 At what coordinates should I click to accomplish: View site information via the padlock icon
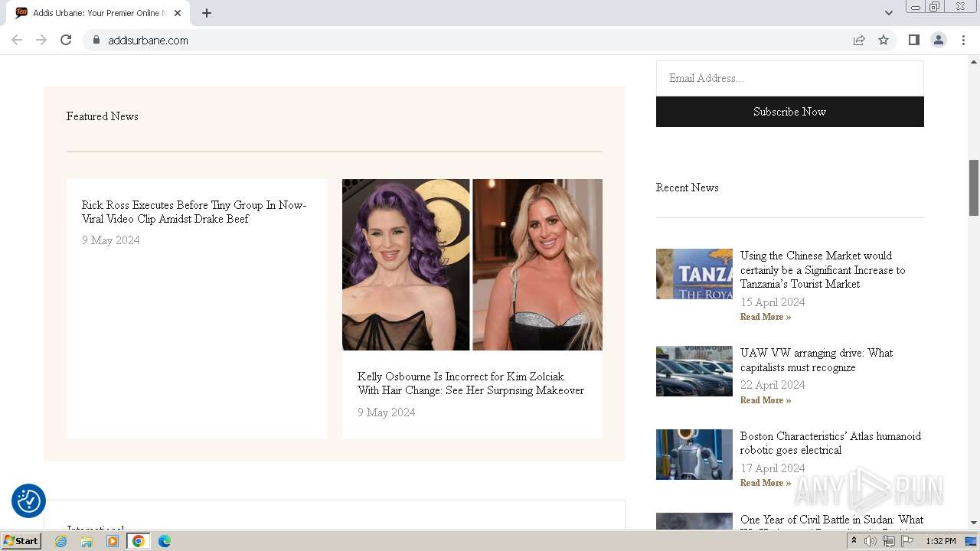pyautogui.click(x=96, y=40)
